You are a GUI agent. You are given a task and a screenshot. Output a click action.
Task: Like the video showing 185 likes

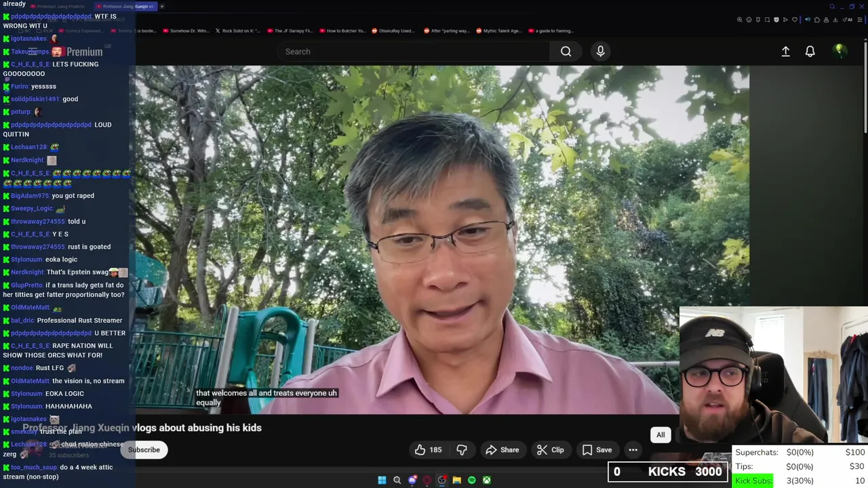click(429, 449)
